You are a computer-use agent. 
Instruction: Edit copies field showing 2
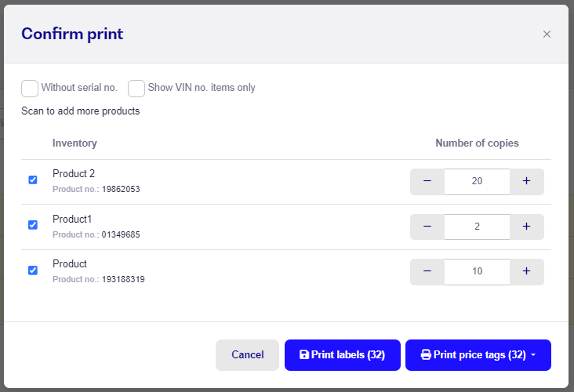pos(477,227)
